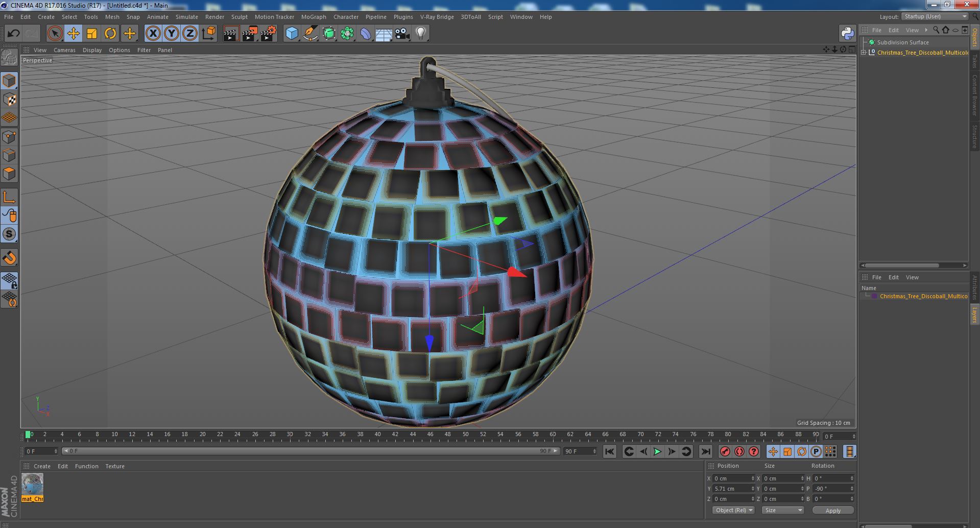Open Object Manager View menu
980x528 pixels.
pyautogui.click(x=912, y=30)
